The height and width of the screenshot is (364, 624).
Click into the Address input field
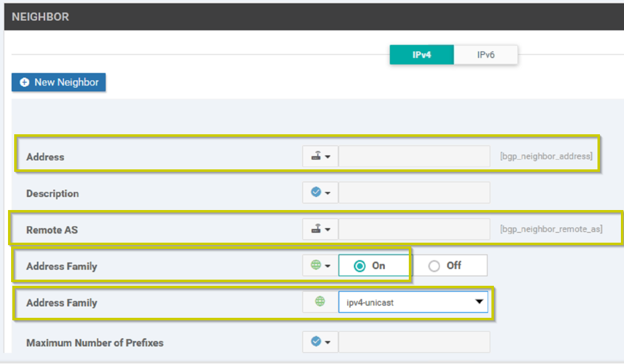pyautogui.click(x=414, y=156)
